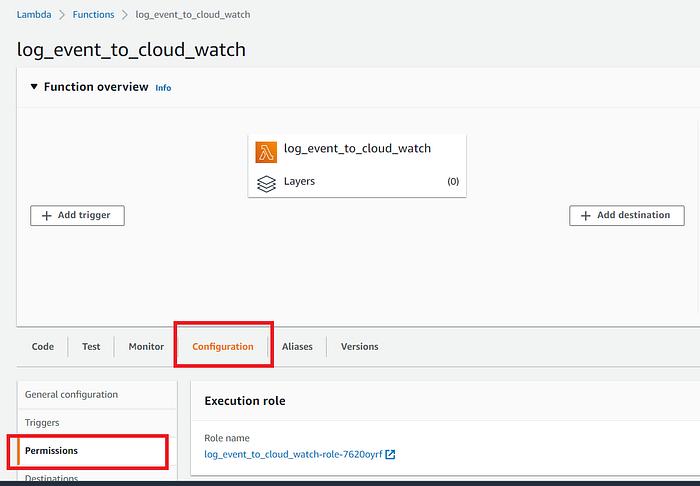This screenshot has width=700, height=486.
Task: Select the Configuration tab
Action: click(x=223, y=347)
